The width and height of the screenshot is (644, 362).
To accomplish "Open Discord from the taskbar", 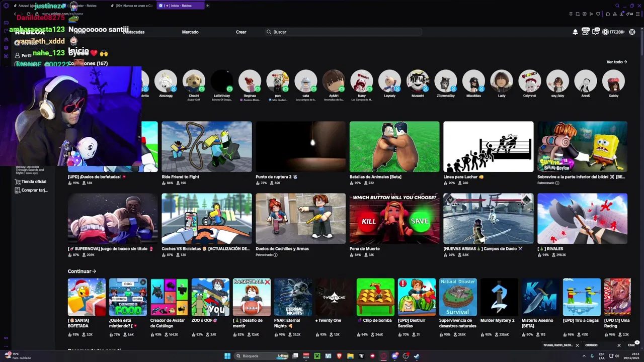I will click(x=395, y=356).
